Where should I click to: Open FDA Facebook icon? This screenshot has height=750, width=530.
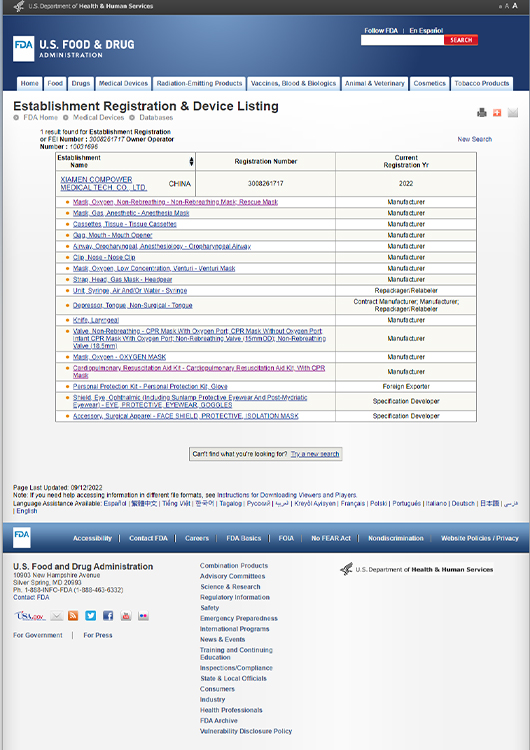click(108, 616)
